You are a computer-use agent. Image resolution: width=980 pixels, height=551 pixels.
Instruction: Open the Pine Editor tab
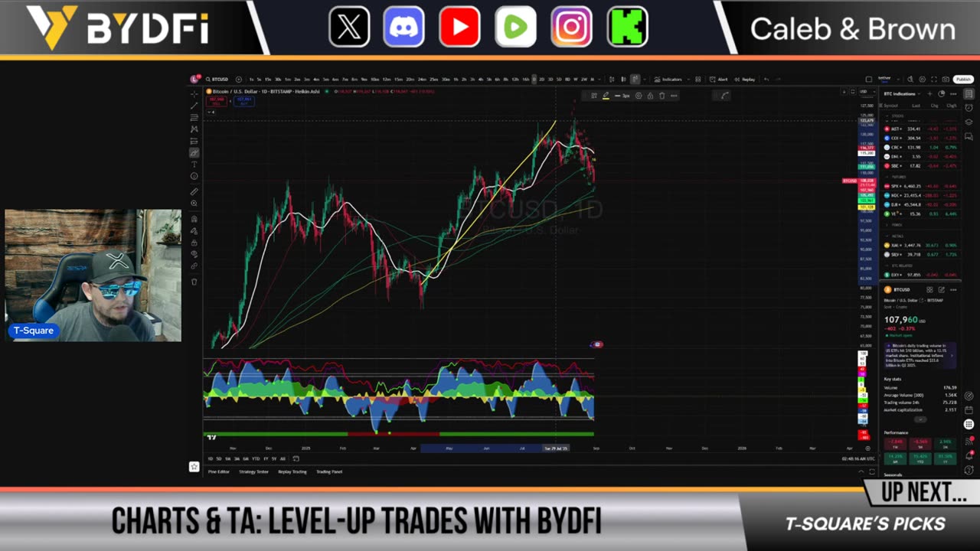pos(218,471)
